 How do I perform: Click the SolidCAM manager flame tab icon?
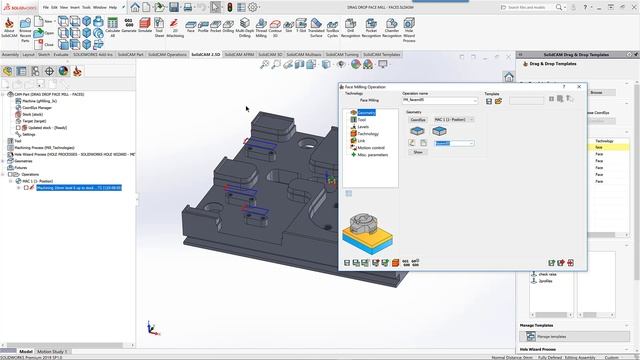pyautogui.click(x=77, y=71)
